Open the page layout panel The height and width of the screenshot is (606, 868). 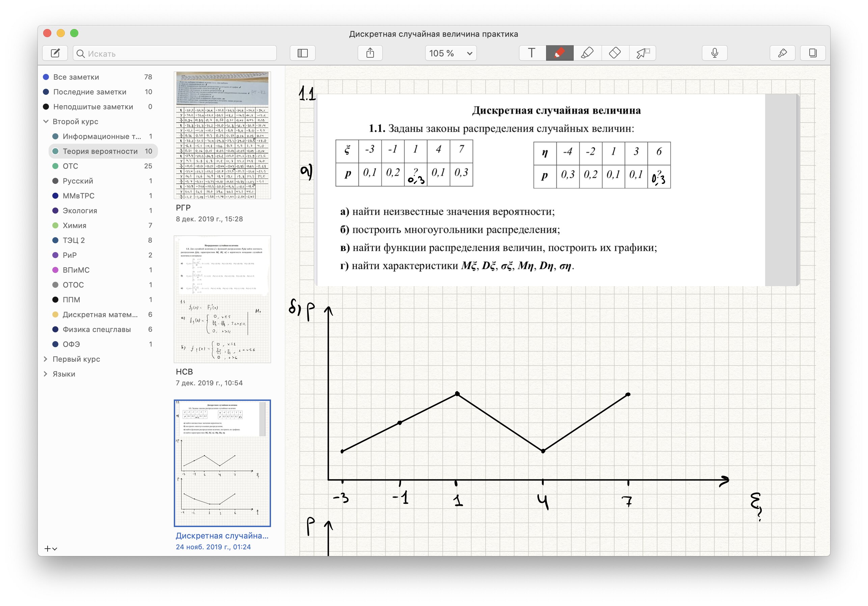813,53
